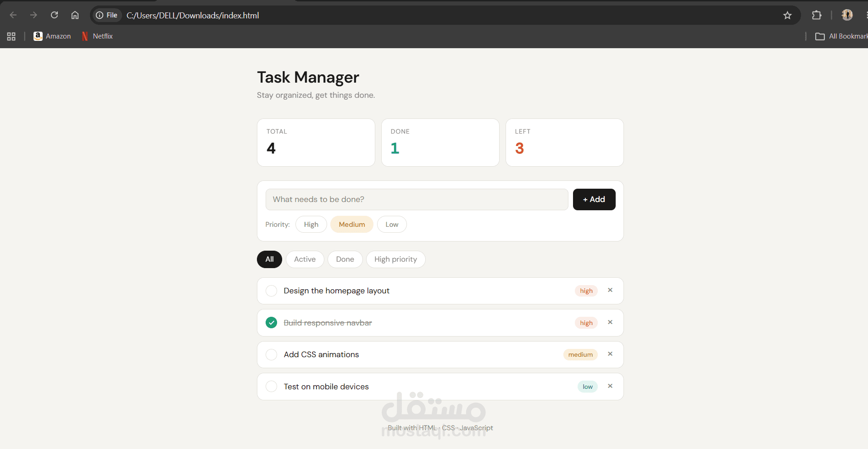The width and height of the screenshot is (868, 449).
Task: Mark 'Add CSS animations' as done
Action: click(x=272, y=355)
